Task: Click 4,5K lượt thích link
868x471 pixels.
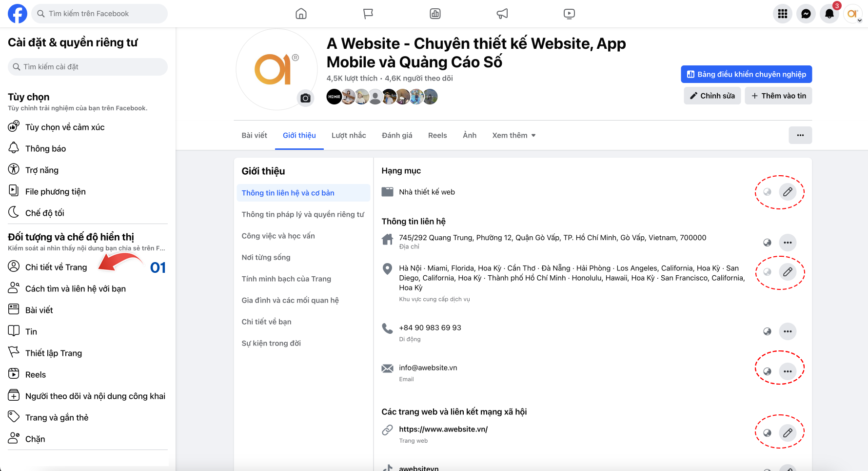Action: tap(352, 78)
